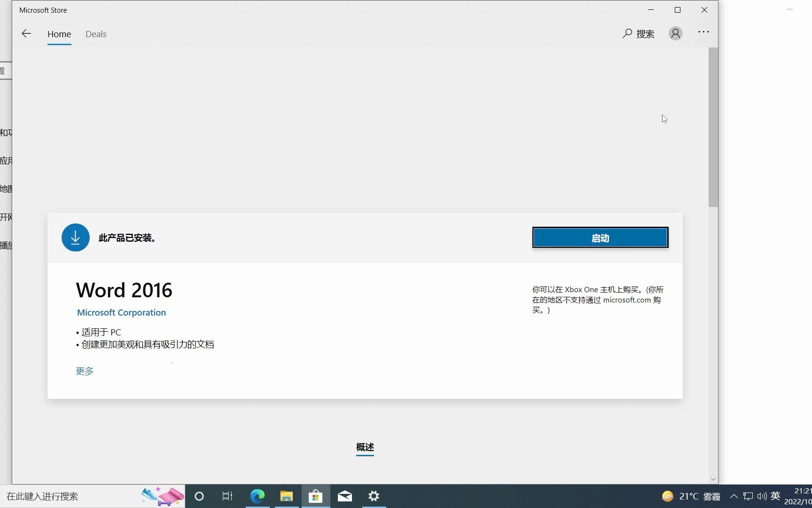
Task: Click 启动 to launch Word 2016
Action: click(x=600, y=238)
